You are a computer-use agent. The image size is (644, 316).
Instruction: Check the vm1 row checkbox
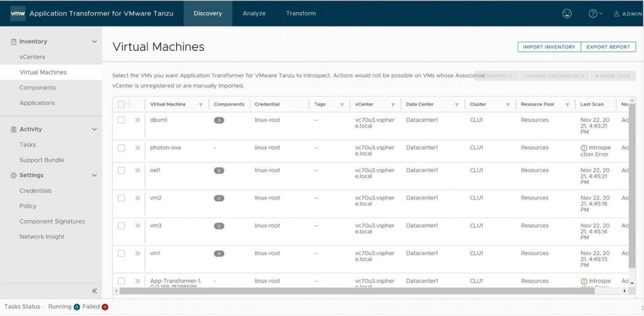click(x=121, y=253)
